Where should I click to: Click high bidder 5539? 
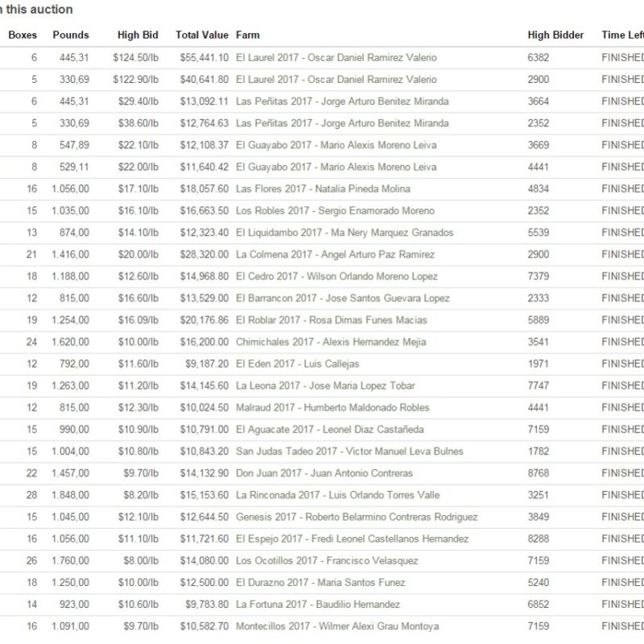click(538, 233)
